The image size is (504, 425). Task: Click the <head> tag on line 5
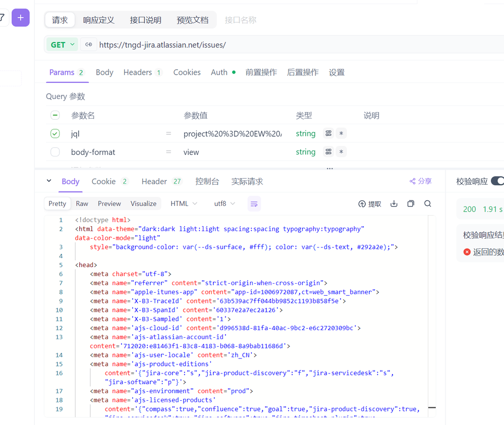point(86,265)
